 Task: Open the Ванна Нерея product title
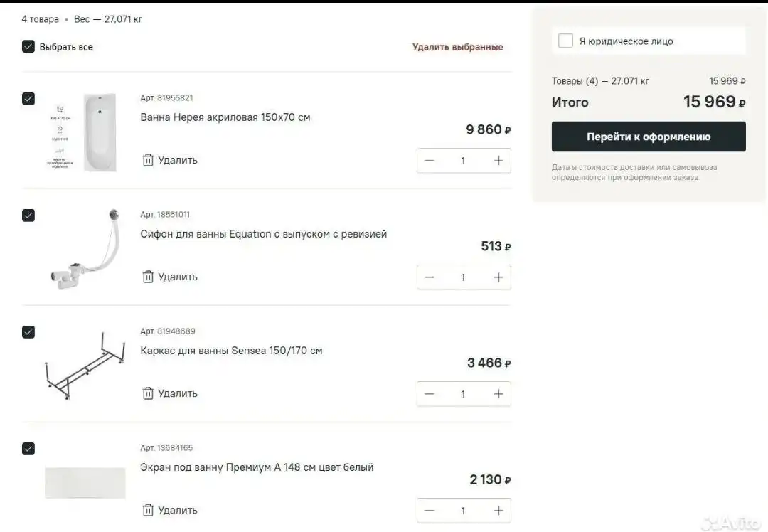[x=225, y=117]
